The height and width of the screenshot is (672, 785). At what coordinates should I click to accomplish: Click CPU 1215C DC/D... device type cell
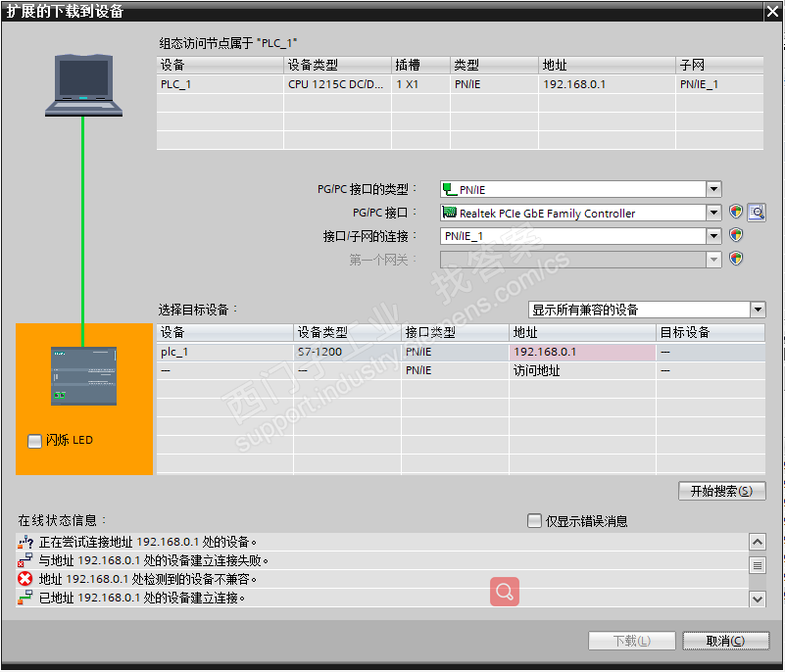337,84
